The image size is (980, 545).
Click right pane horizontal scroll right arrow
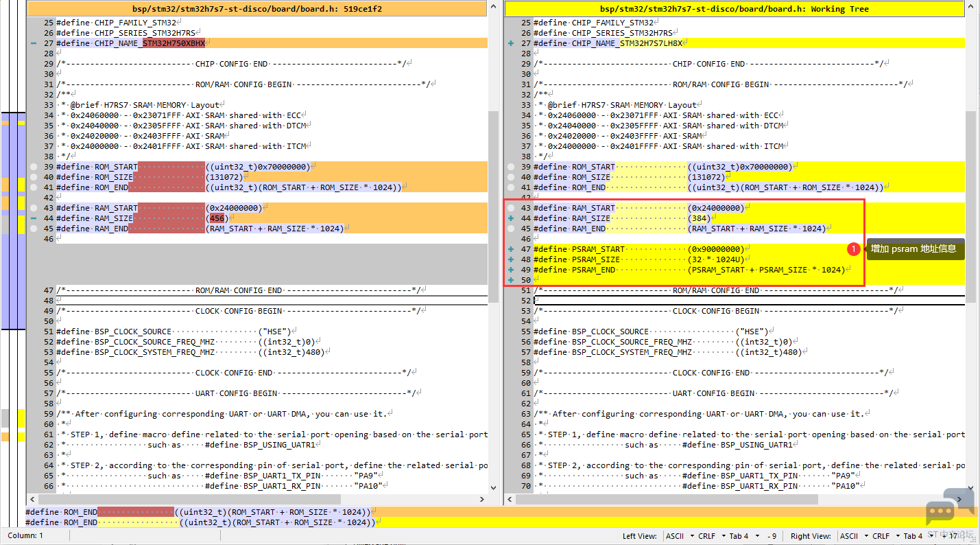(959, 499)
